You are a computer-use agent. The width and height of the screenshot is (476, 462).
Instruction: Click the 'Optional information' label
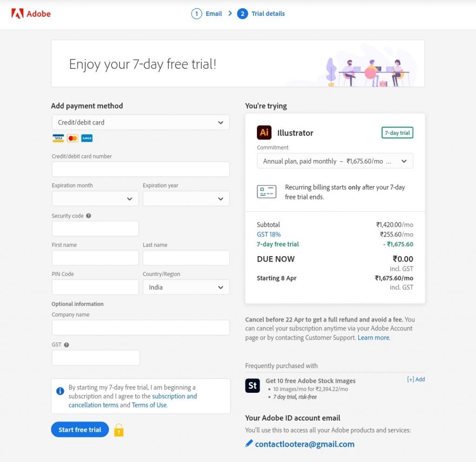click(x=78, y=304)
